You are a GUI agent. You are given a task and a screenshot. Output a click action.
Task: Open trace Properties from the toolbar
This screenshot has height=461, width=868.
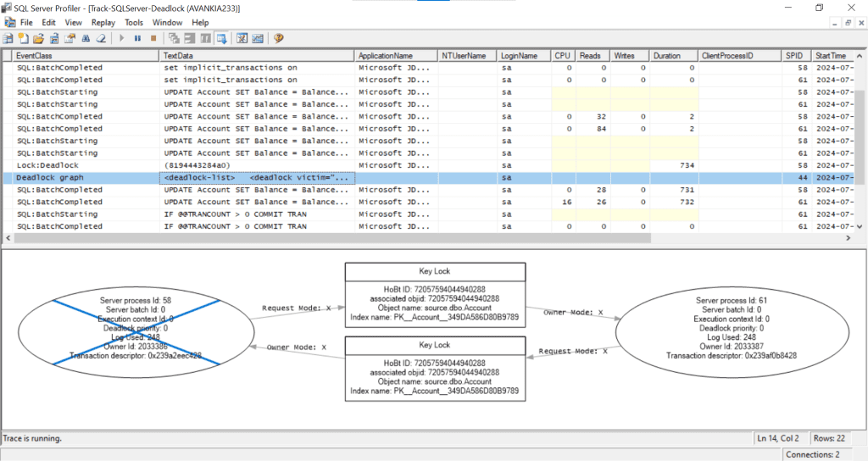pyautogui.click(x=70, y=38)
